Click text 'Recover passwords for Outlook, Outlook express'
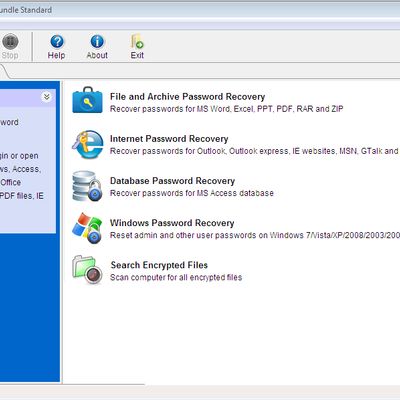 [x=199, y=151]
